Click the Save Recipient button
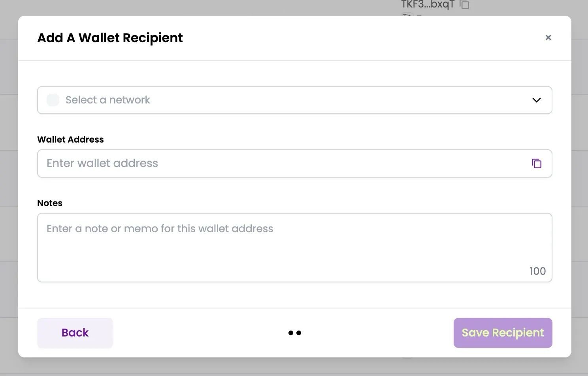 coord(503,333)
